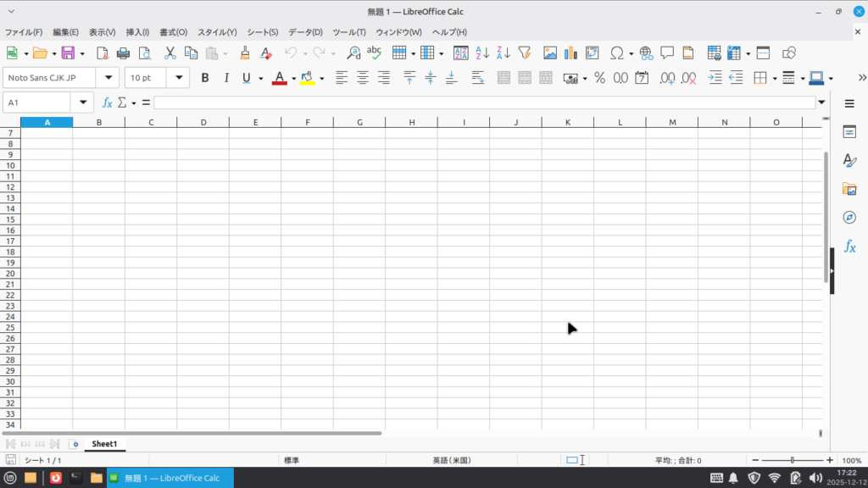Screen dimensions: 868x488
Task: Toggle Bold formatting
Action: pyautogui.click(x=204, y=78)
